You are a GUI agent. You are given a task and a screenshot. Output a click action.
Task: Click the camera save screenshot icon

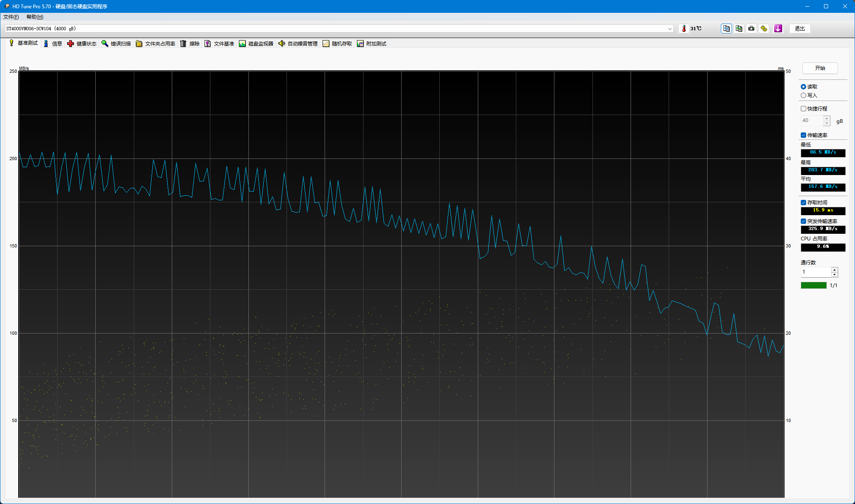click(751, 29)
